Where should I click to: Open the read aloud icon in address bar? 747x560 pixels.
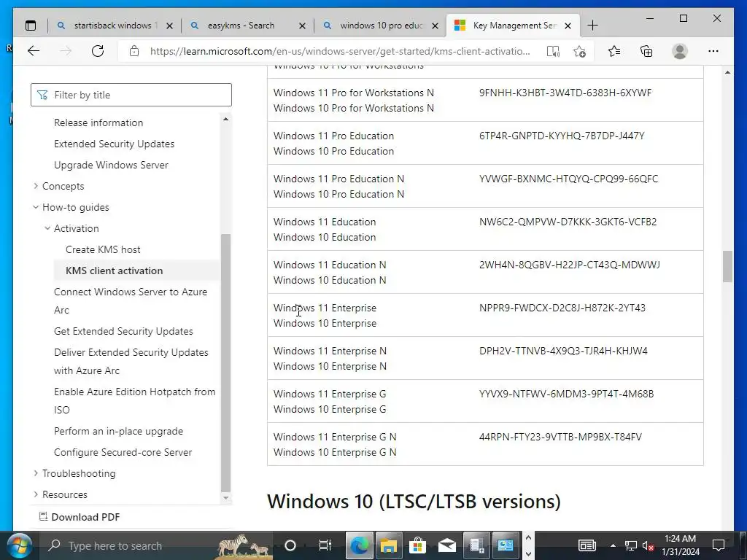(x=553, y=52)
